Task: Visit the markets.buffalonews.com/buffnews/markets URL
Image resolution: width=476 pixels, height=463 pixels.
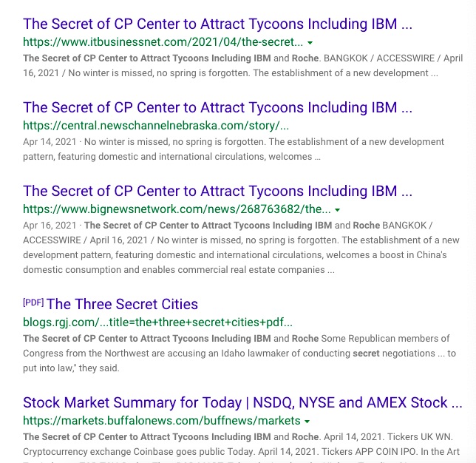Action: tap(162, 420)
